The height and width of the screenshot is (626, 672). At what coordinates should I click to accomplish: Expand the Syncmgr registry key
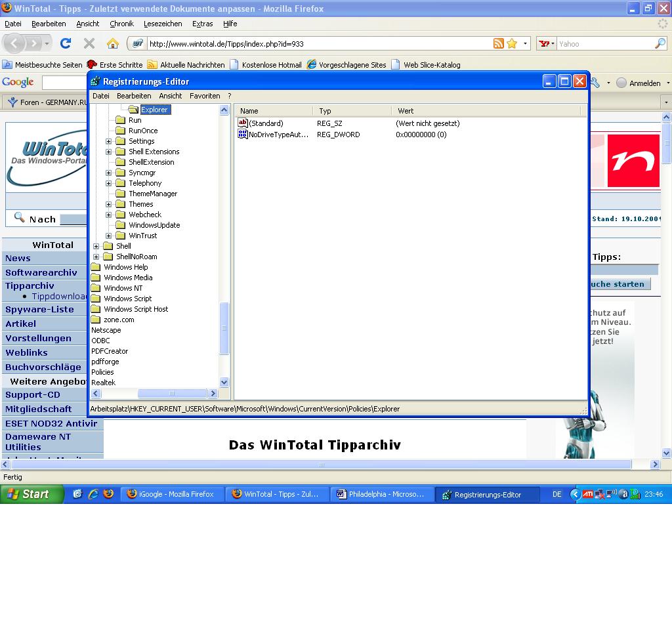109,173
